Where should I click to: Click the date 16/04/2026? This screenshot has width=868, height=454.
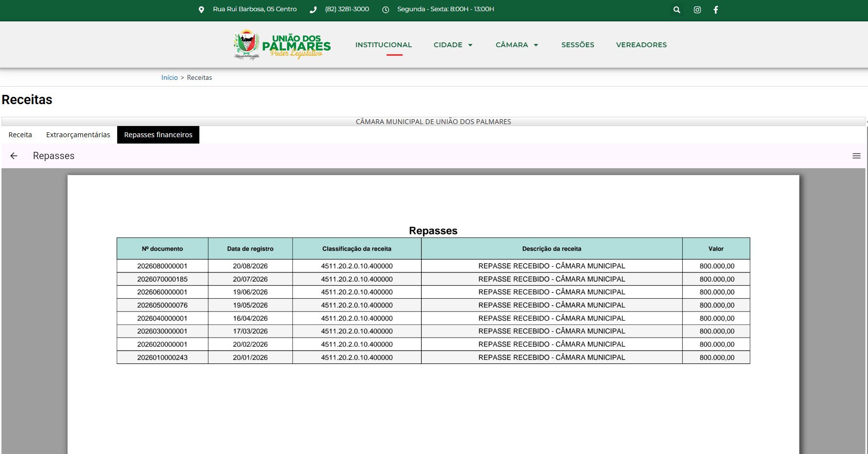250,318
